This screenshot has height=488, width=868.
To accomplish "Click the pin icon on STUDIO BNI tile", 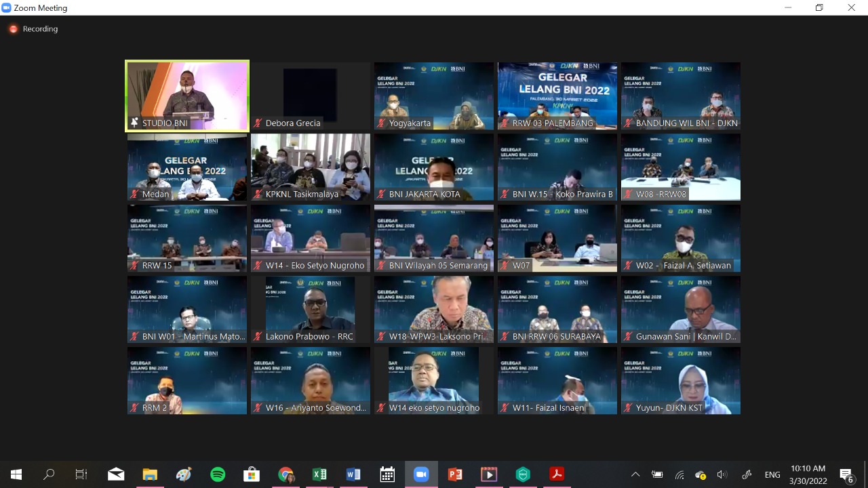I will 134,123.
